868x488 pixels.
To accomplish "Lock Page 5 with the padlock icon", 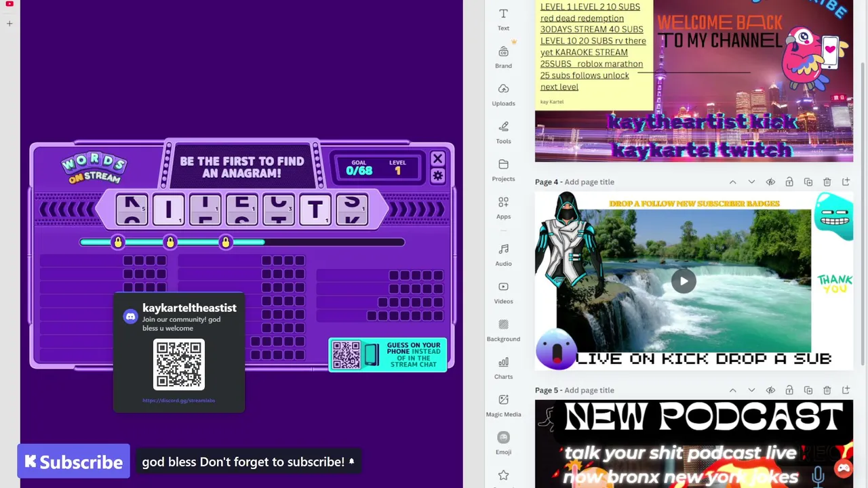I will point(789,390).
